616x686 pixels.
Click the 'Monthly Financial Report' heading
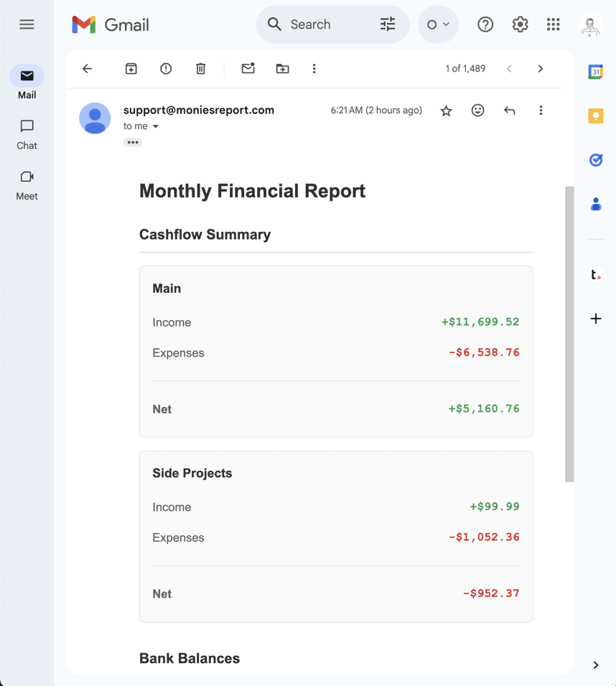click(x=252, y=191)
